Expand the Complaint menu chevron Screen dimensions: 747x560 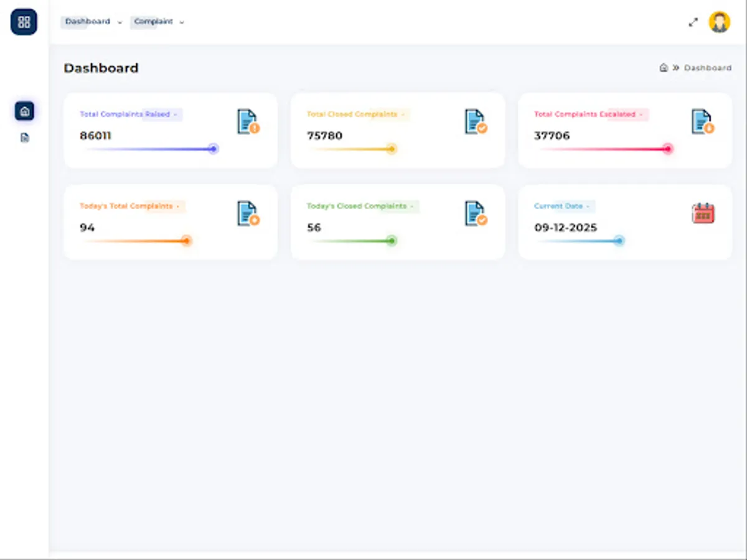181,22
